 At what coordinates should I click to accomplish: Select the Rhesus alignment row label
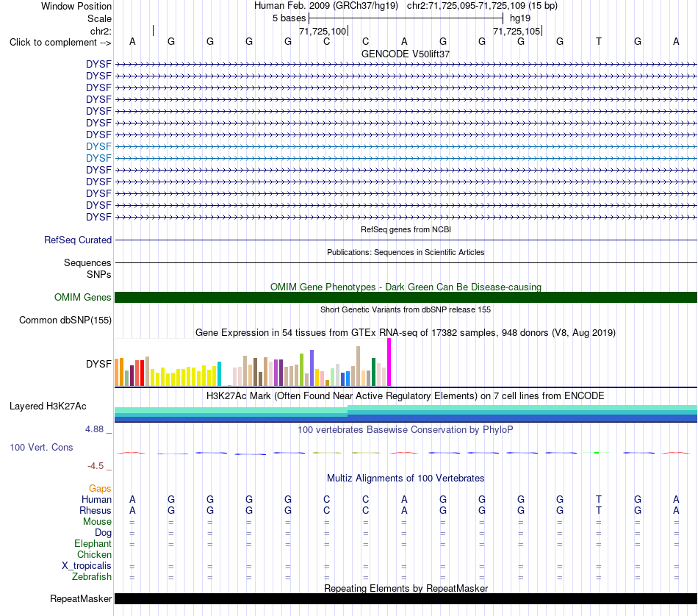click(x=96, y=510)
